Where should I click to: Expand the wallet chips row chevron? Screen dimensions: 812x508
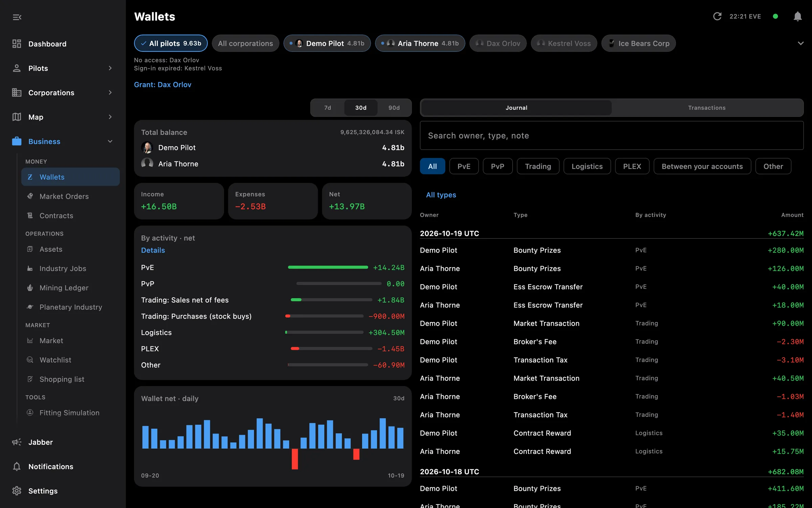click(800, 43)
